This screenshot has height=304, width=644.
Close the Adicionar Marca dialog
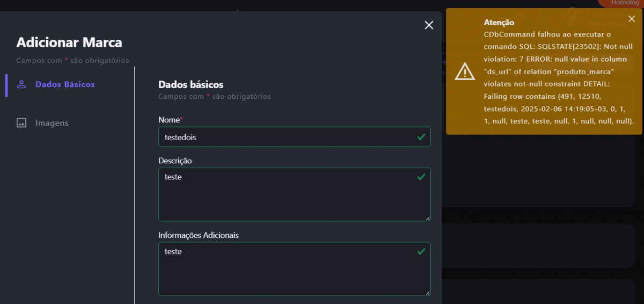429,25
